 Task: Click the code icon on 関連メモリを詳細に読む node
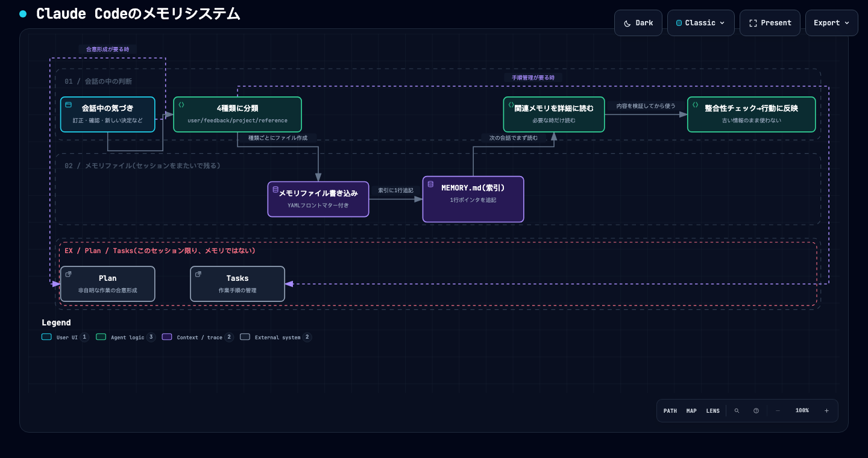tap(511, 105)
